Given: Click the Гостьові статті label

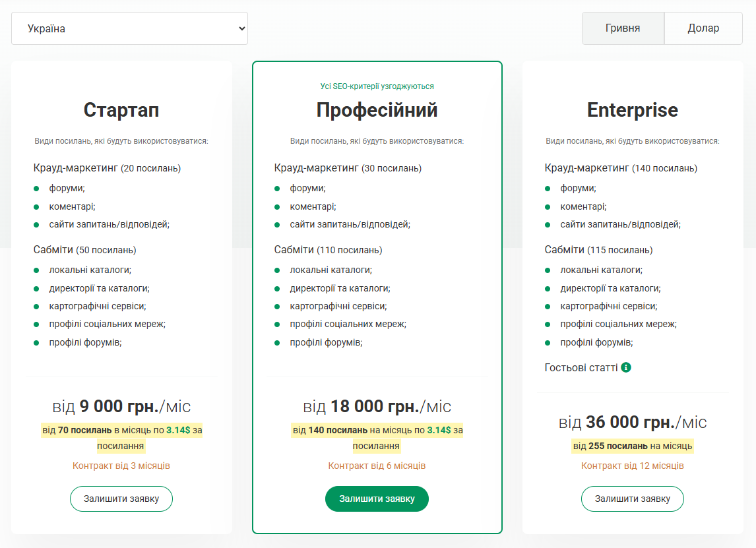Looking at the screenshot, I should (x=581, y=367).
